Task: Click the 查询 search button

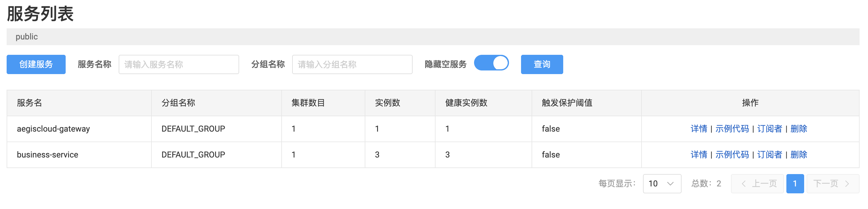Action: (542, 64)
